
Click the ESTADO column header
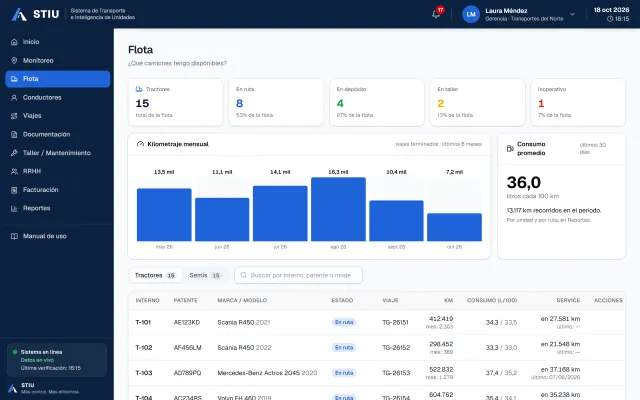[x=342, y=300]
